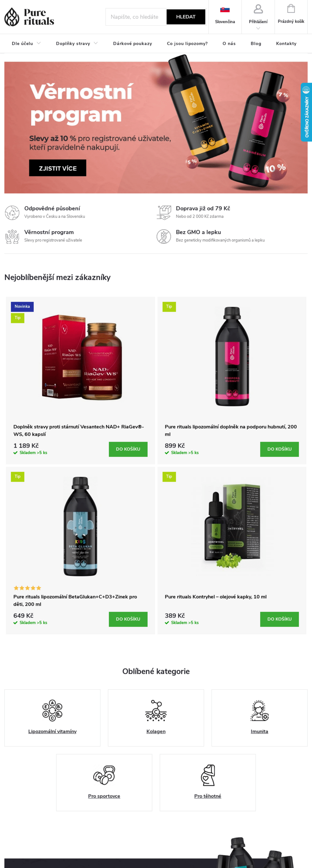Click the Pure rituals logo
This screenshot has width=312, height=868.
tap(29, 17)
